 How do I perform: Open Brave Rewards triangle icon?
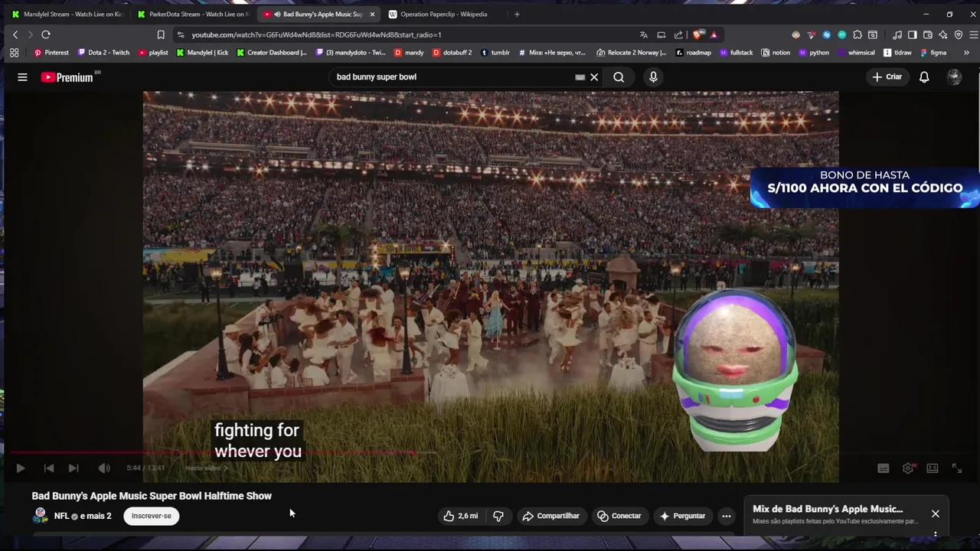click(714, 34)
